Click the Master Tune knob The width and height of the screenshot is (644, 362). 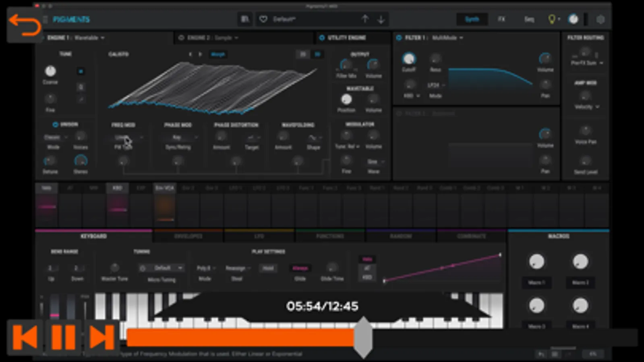click(x=114, y=267)
